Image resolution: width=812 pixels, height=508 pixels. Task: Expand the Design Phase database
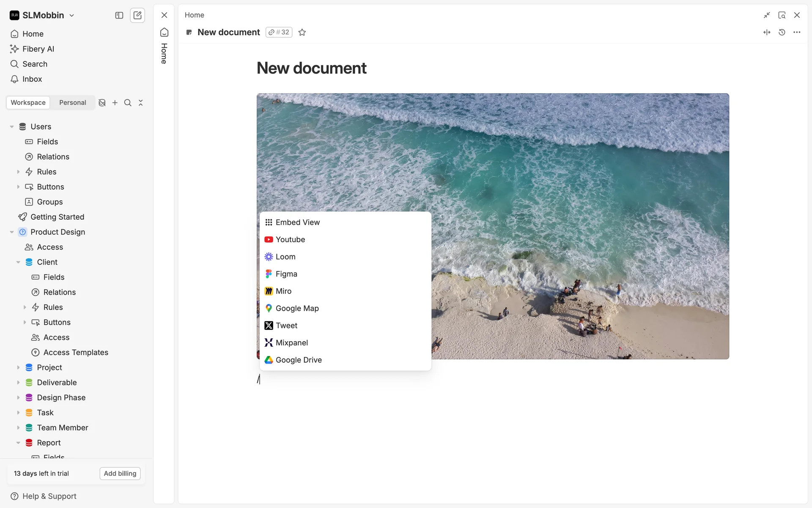point(18,398)
